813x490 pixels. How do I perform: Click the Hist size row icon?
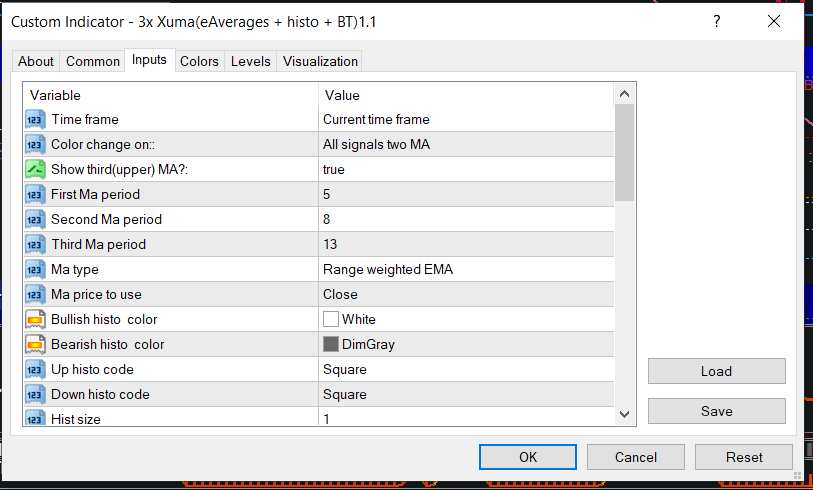pos(35,419)
